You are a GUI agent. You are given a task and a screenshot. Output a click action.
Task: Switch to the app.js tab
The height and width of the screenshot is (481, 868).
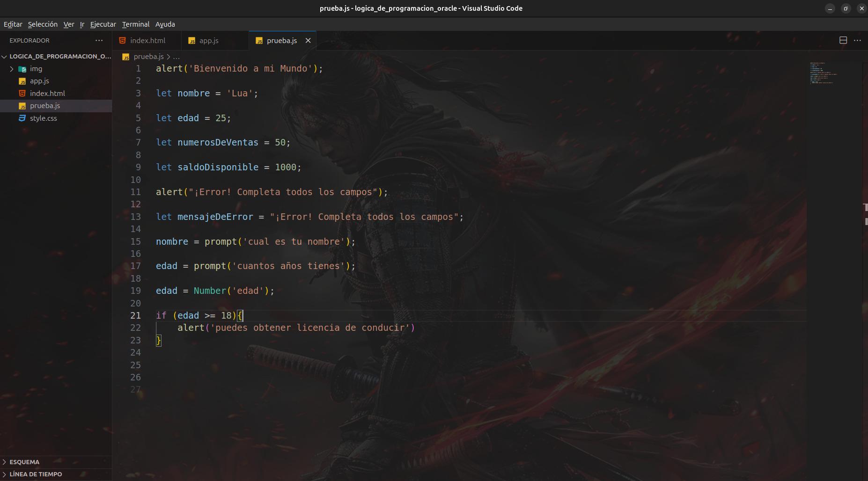[x=215, y=41]
